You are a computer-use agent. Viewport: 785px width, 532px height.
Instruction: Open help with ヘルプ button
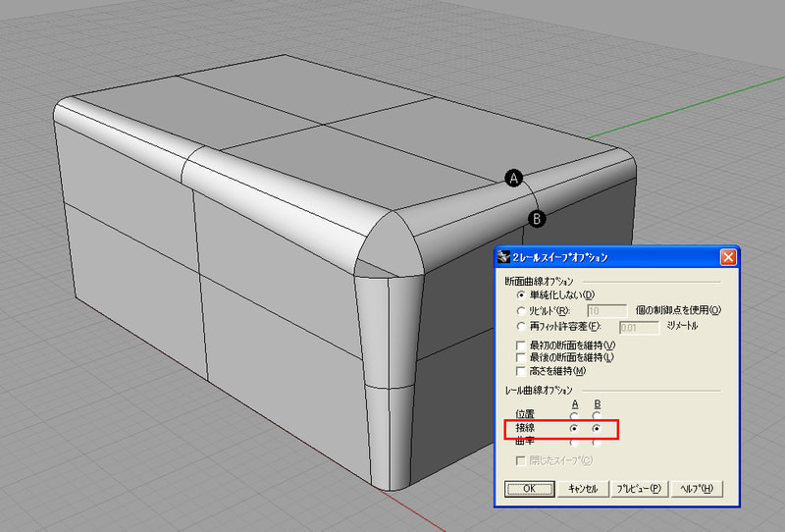699,488
